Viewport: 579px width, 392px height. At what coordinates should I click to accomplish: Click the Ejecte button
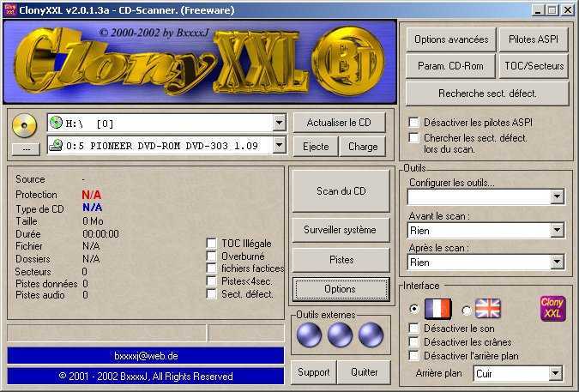[316, 147]
